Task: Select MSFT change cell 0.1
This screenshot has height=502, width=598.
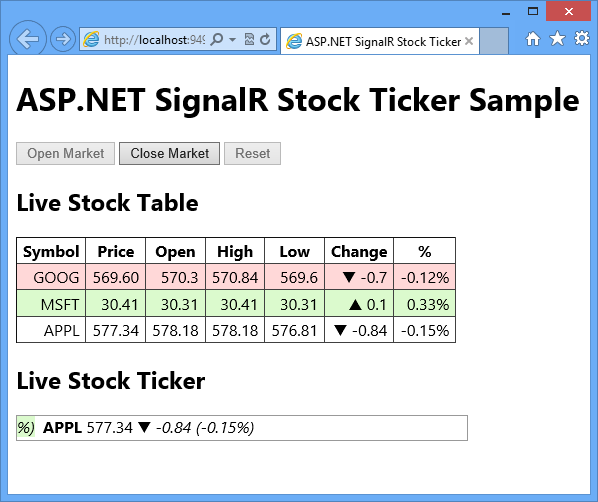Action: point(359,304)
